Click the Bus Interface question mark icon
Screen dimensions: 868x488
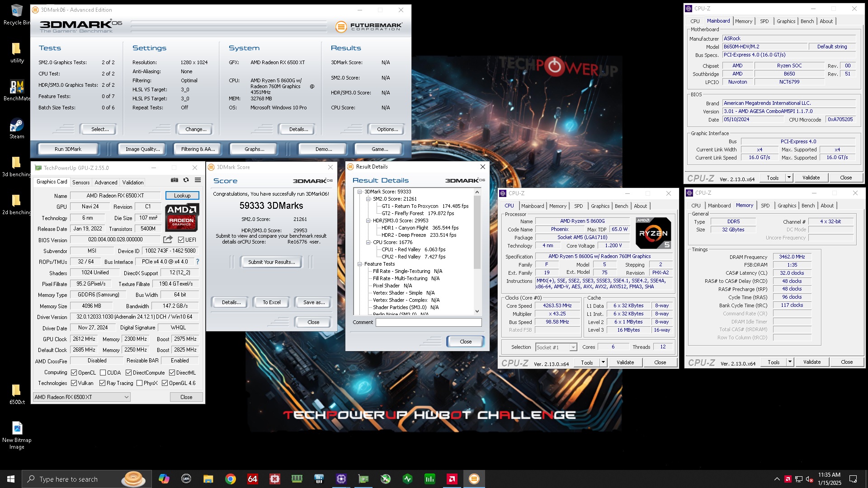pyautogui.click(x=197, y=262)
